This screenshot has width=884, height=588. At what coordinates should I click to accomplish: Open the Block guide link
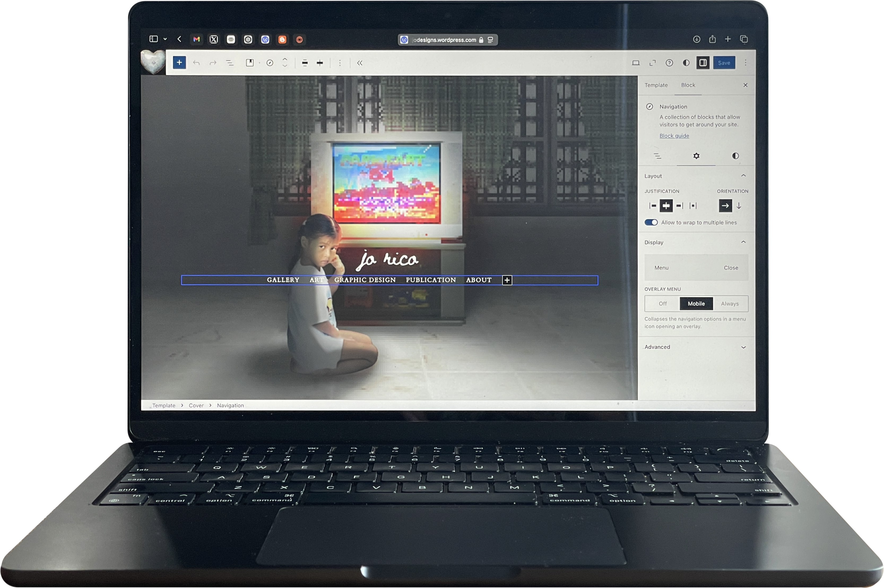[674, 136]
